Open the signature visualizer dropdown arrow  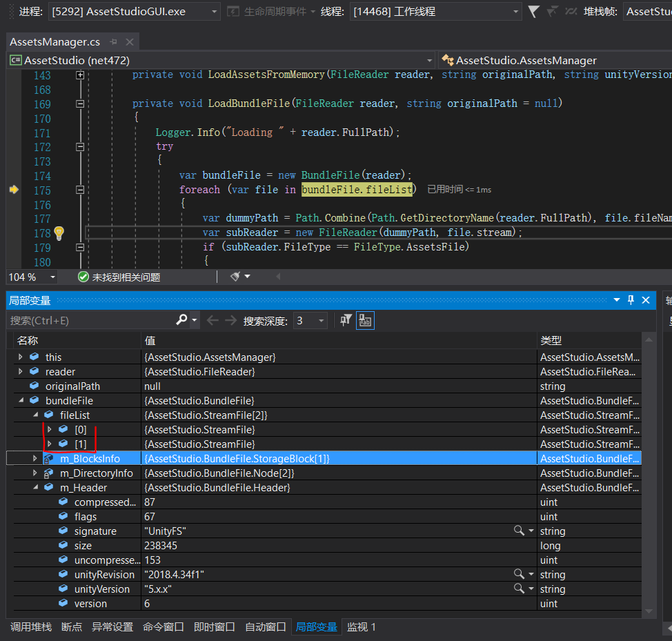531,531
